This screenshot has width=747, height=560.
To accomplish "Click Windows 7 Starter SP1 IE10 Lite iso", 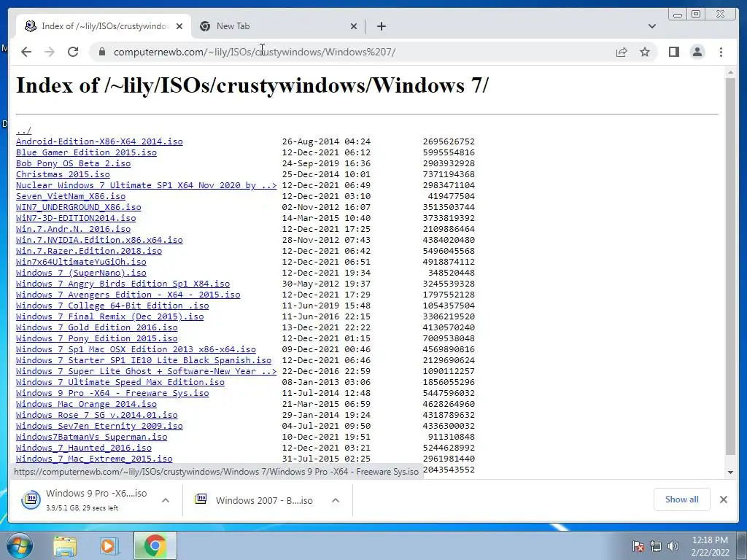I will click(144, 360).
